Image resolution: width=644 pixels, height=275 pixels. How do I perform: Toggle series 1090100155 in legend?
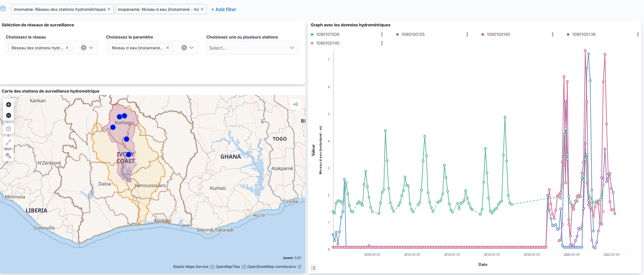413,34
